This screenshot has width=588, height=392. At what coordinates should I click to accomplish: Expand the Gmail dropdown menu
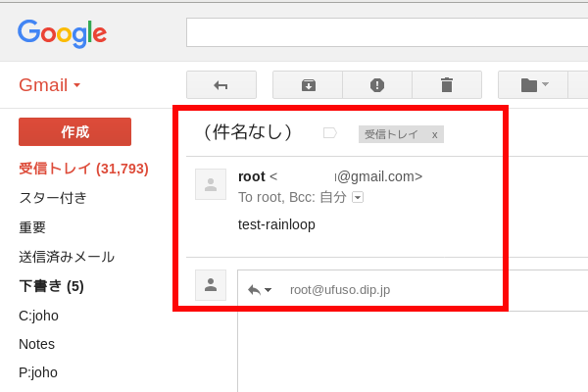49,85
